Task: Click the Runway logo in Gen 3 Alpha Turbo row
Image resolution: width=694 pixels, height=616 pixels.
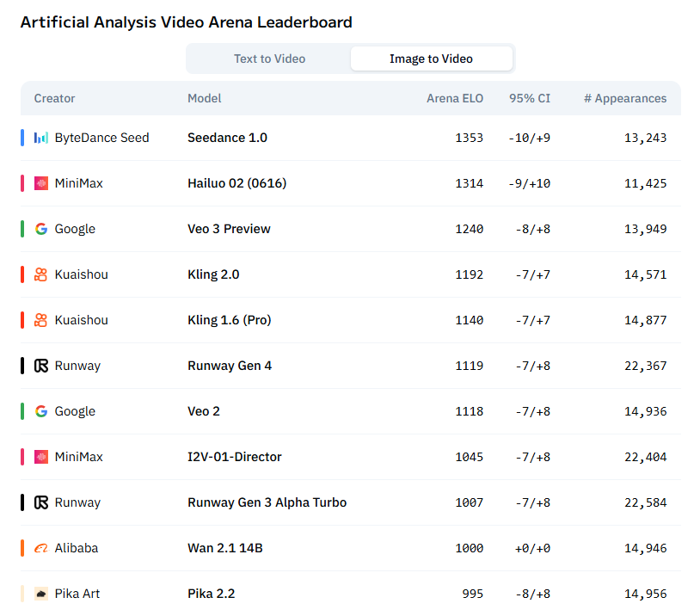Action: point(41,502)
